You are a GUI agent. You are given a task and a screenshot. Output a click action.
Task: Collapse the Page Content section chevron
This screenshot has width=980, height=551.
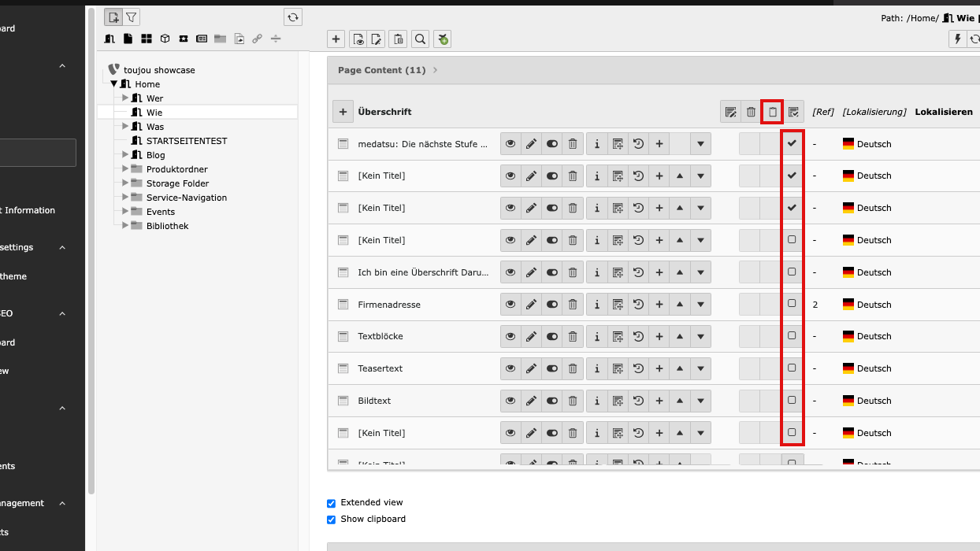[x=435, y=70]
